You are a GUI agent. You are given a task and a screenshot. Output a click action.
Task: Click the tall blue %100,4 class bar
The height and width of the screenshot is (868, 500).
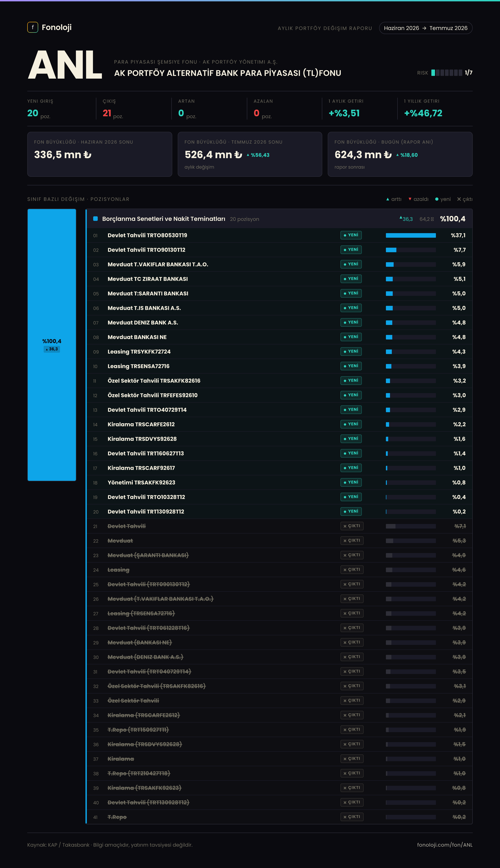52,345
